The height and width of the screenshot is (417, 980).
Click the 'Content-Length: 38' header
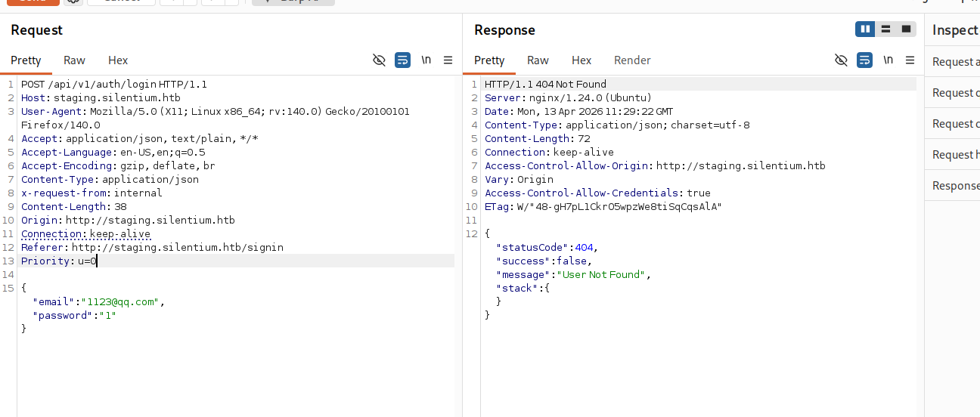tap(74, 207)
